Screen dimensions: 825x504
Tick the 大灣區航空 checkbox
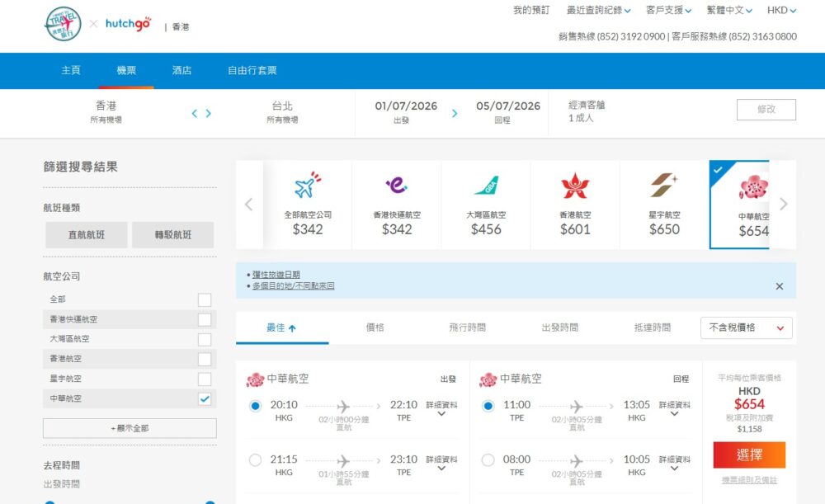point(205,339)
